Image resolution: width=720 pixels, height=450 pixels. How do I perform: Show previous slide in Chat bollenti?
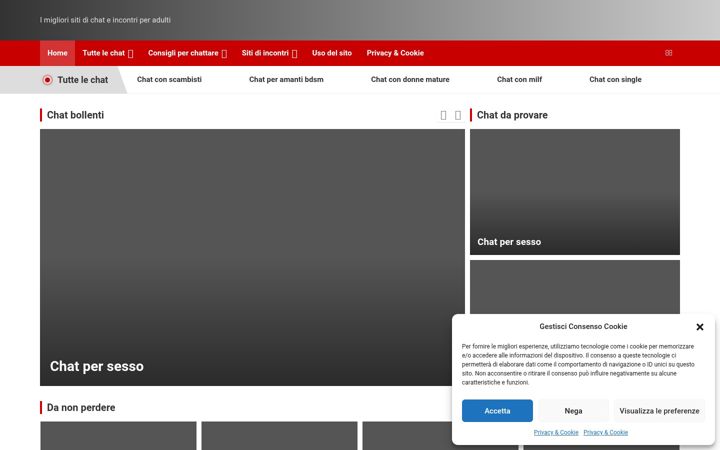(443, 115)
